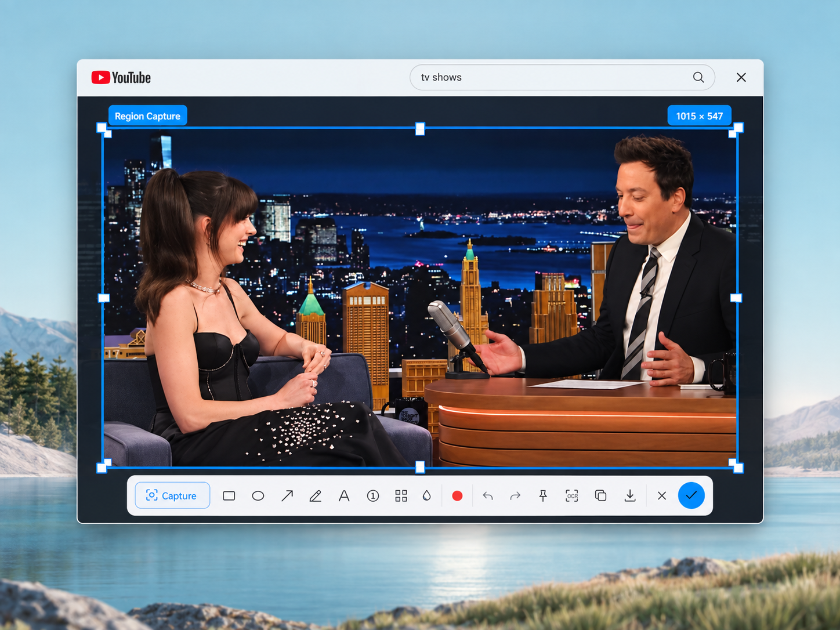Image resolution: width=840 pixels, height=630 pixels.
Task: Run OCR text recognition
Action: (x=572, y=496)
